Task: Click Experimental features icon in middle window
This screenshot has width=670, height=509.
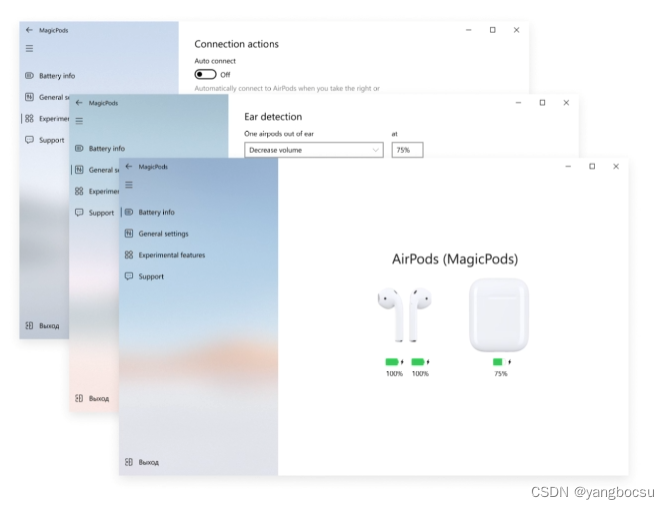Action: [x=79, y=191]
